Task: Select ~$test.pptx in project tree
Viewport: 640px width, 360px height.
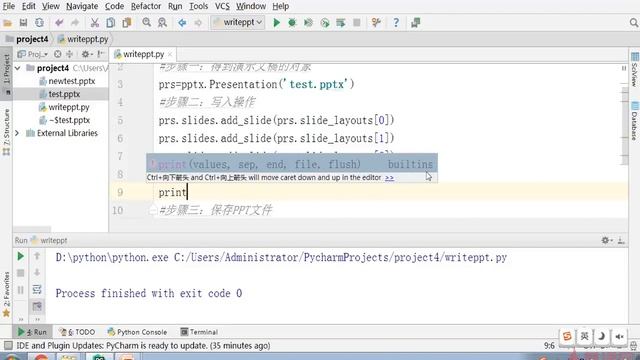Action: coord(69,120)
